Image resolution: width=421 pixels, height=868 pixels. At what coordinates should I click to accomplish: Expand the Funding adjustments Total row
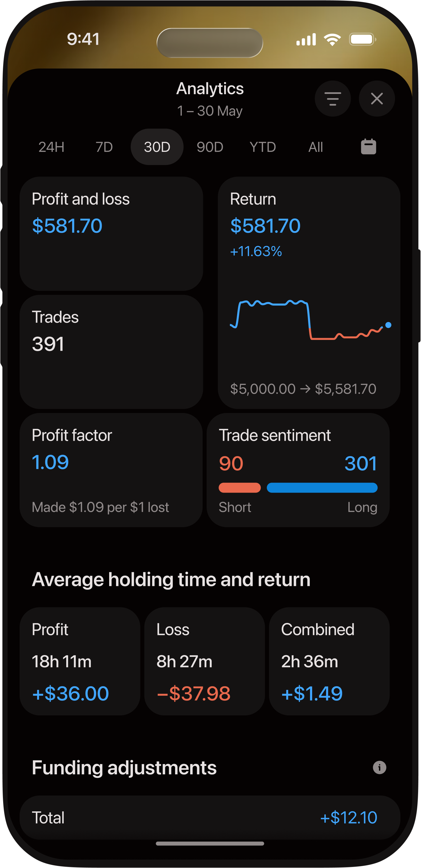tap(210, 818)
